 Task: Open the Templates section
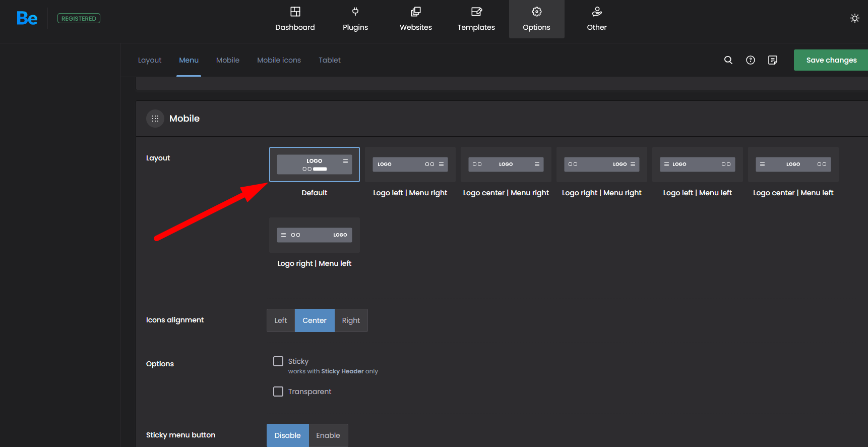(x=476, y=19)
